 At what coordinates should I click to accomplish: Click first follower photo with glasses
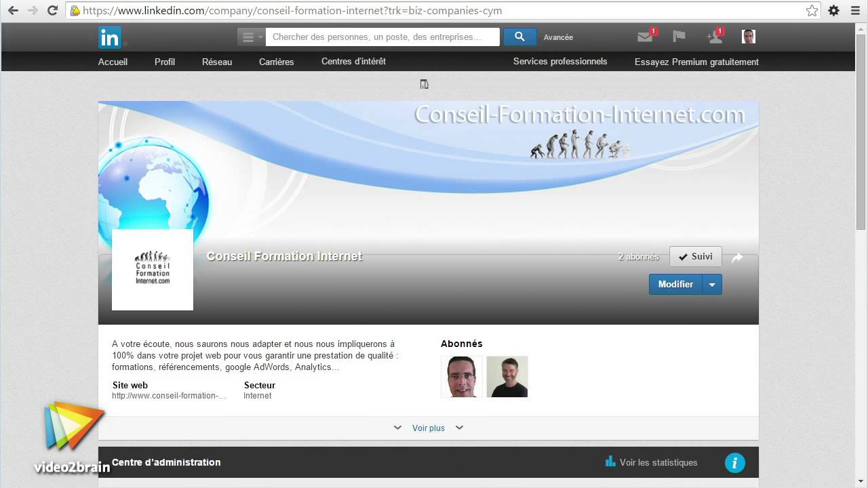click(x=461, y=377)
